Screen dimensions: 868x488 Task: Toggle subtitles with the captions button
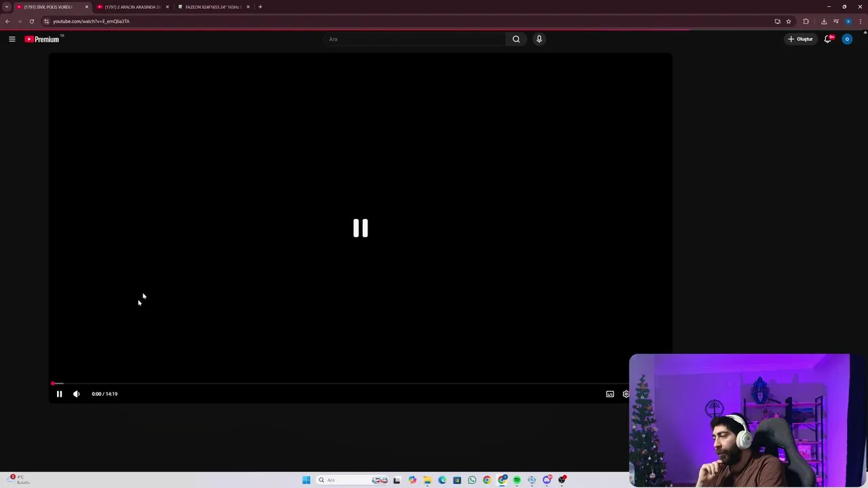[x=610, y=394]
